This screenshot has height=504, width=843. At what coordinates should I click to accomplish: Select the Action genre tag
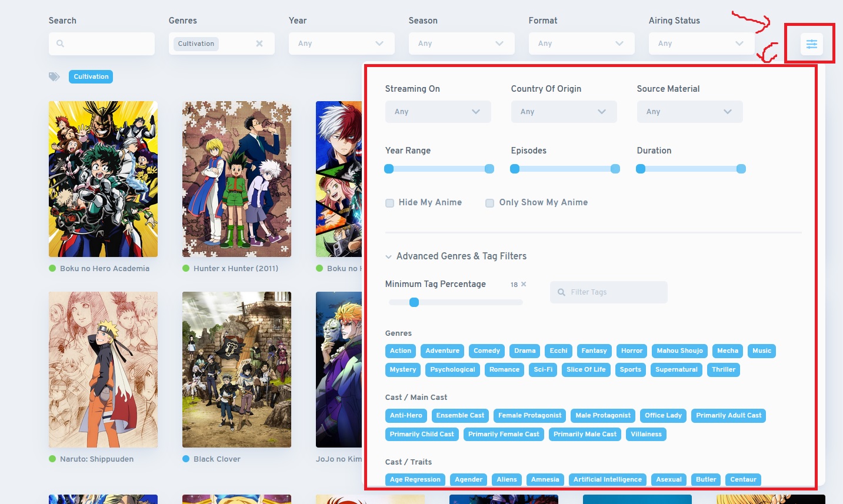pos(401,351)
